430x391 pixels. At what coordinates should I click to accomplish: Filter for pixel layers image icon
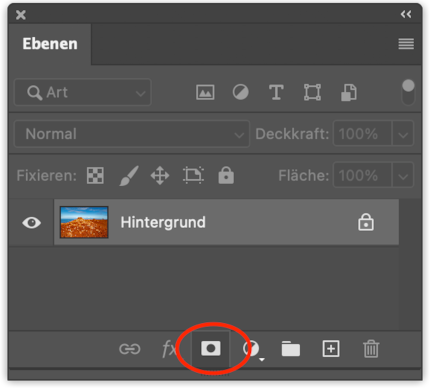(205, 92)
